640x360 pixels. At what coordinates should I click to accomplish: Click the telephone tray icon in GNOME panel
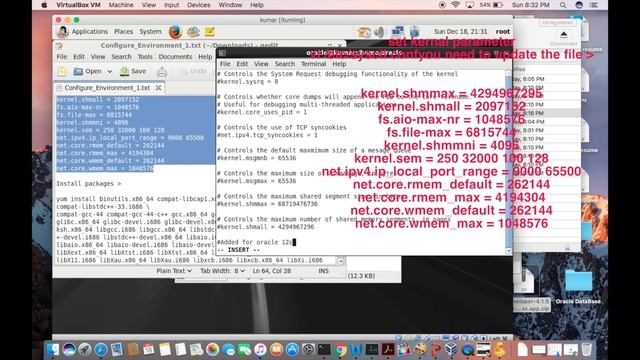point(364,32)
